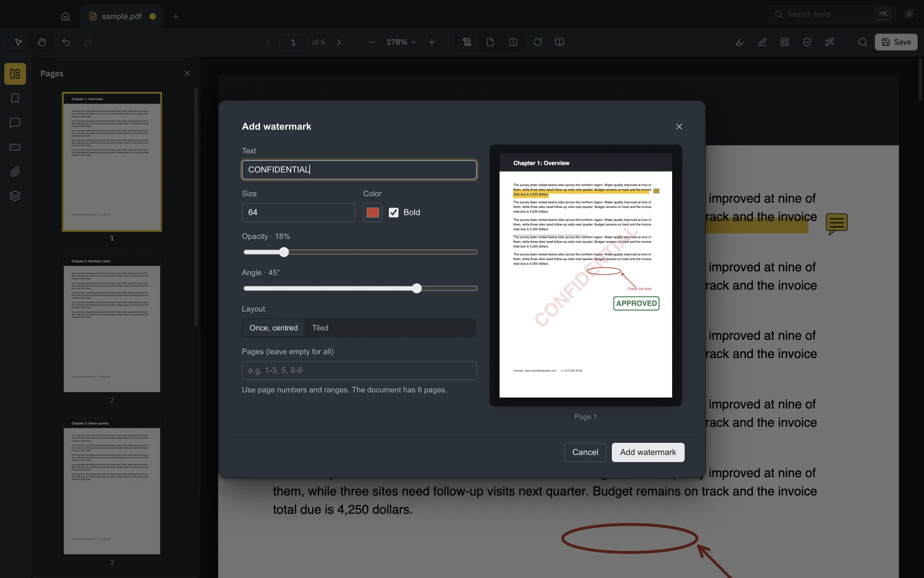
Task: Click the Add watermark button
Action: coord(648,452)
